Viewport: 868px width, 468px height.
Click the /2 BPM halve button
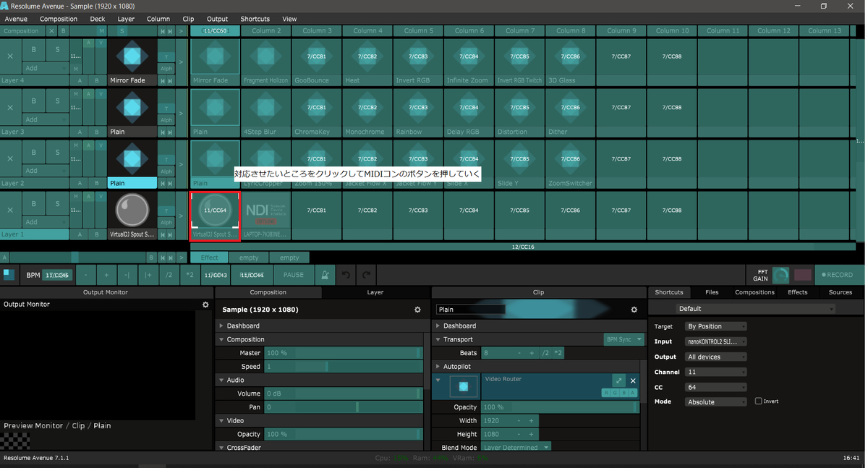pos(169,275)
